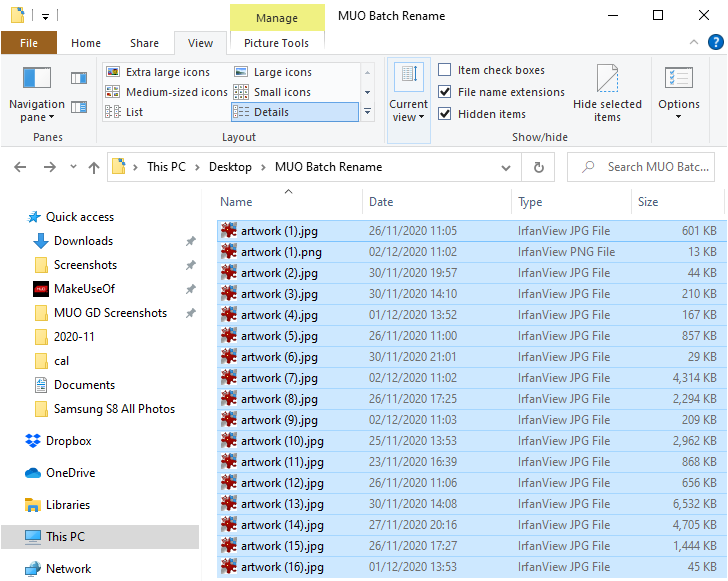728x581 pixels.
Task: Open the File menu tab
Action: pyautogui.click(x=29, y=43)
